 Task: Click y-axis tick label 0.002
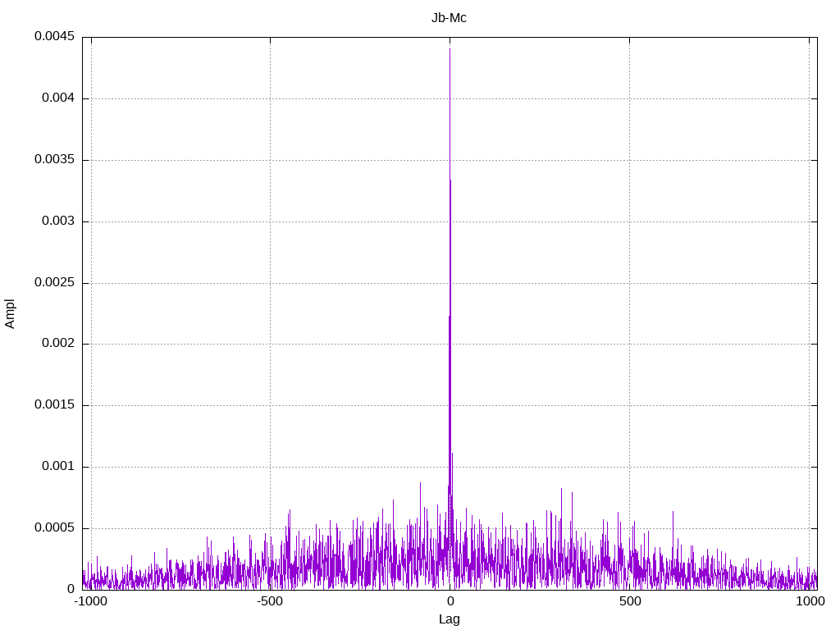coord(58,344)
